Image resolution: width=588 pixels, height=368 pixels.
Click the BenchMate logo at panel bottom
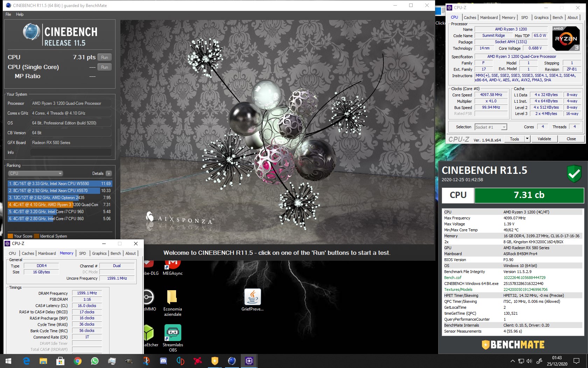513,345
